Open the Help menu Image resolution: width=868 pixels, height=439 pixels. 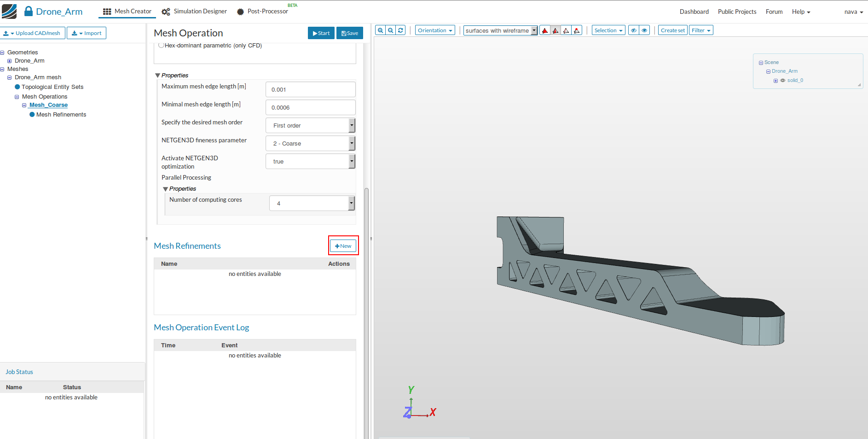(x=801, y=12)
